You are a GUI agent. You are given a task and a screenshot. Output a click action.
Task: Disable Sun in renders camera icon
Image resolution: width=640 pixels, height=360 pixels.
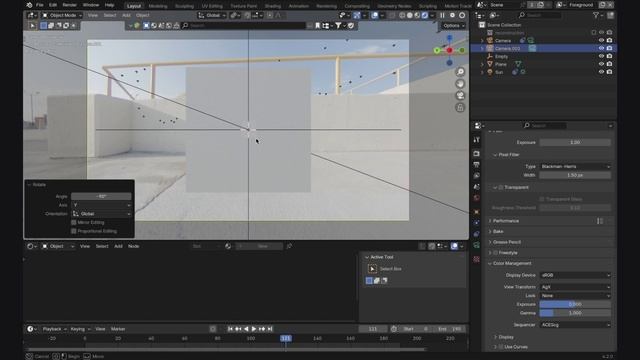[609, 72]
